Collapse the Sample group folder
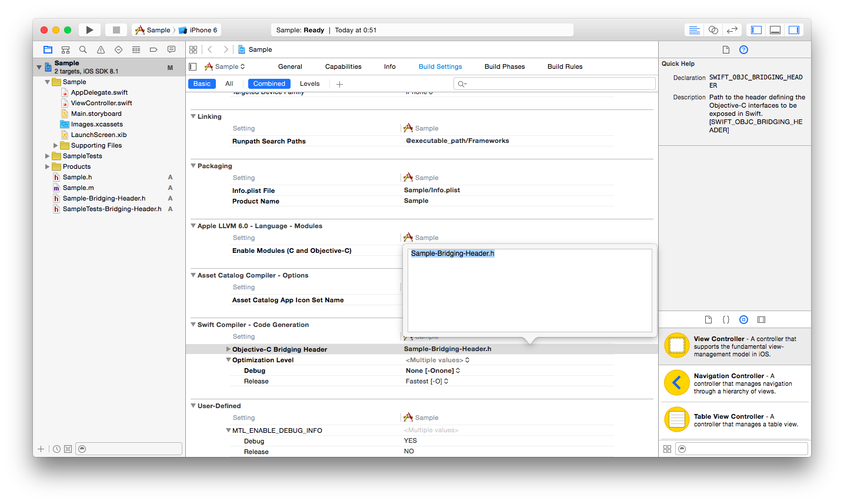Viewport: 844px width, 504px height. [x=48, y=82]
